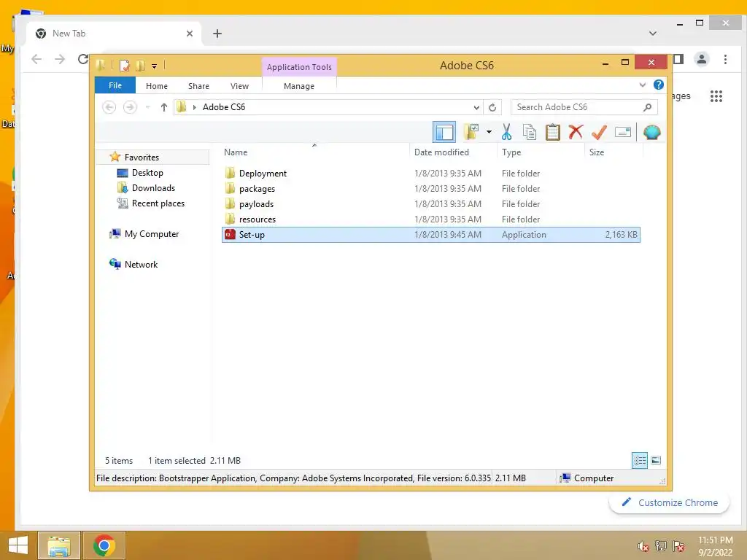Select the Set-up application file

click(430, 234)
